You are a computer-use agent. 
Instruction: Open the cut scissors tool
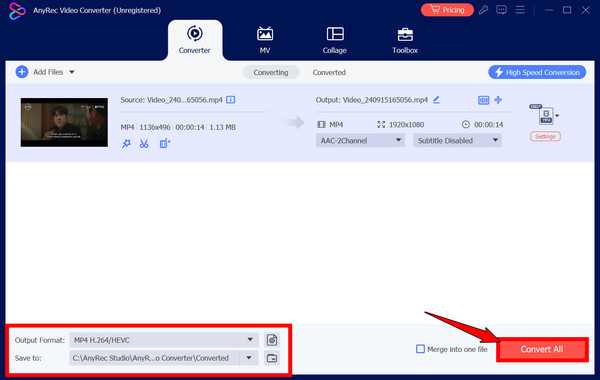click(144, 144)
